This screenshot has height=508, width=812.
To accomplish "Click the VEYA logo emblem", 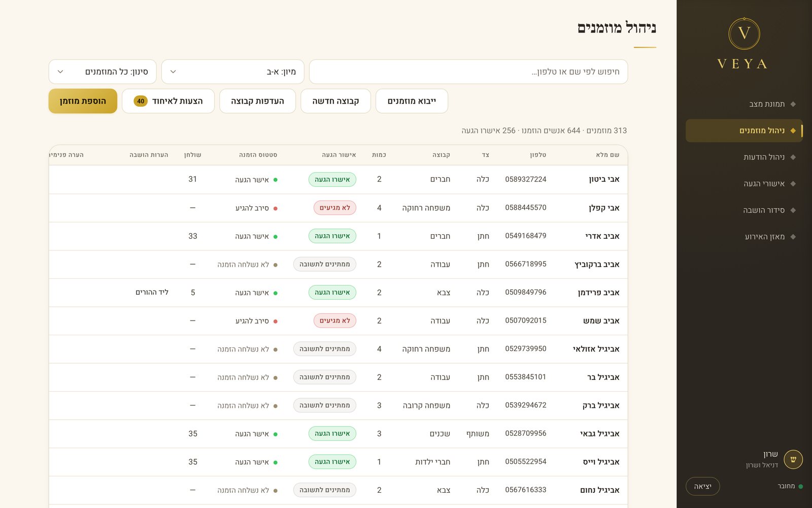I will click(744, 34).
